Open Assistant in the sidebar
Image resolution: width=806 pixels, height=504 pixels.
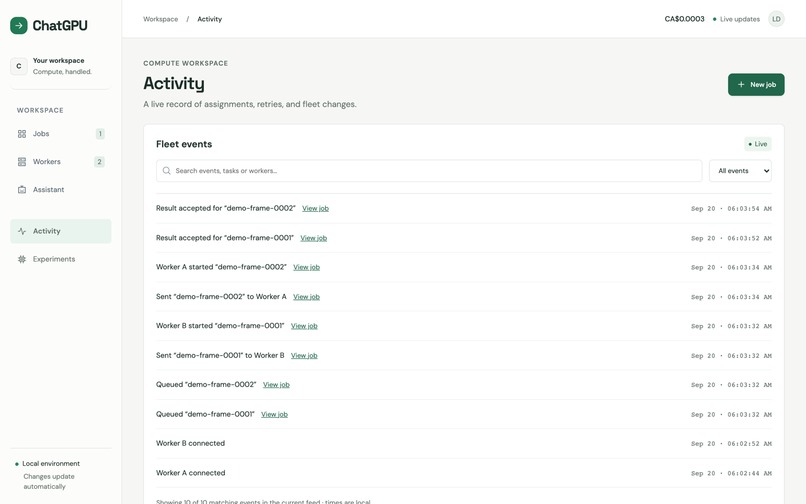[61, 189]
